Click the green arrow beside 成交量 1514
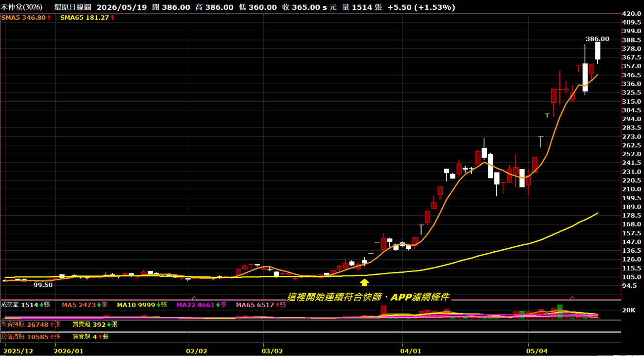This screenshot has width=644, height=356. pos(42,305)
